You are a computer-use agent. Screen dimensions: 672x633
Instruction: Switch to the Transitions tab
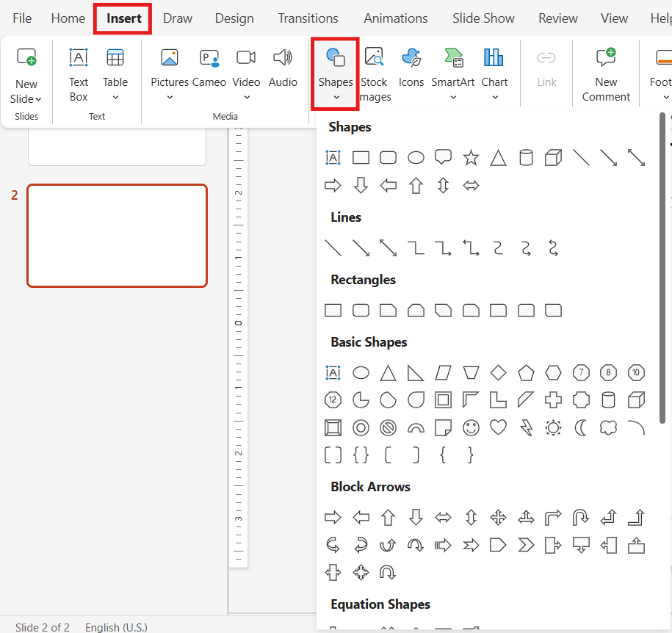pos(308,18)
